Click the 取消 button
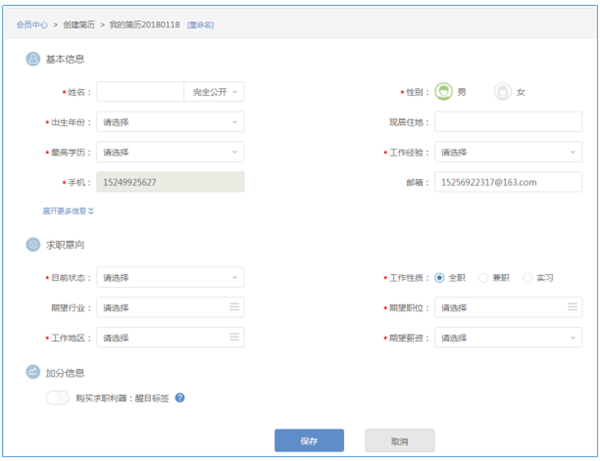The width and height of the screenshot is (600, 461). click(x=399, y=440)
